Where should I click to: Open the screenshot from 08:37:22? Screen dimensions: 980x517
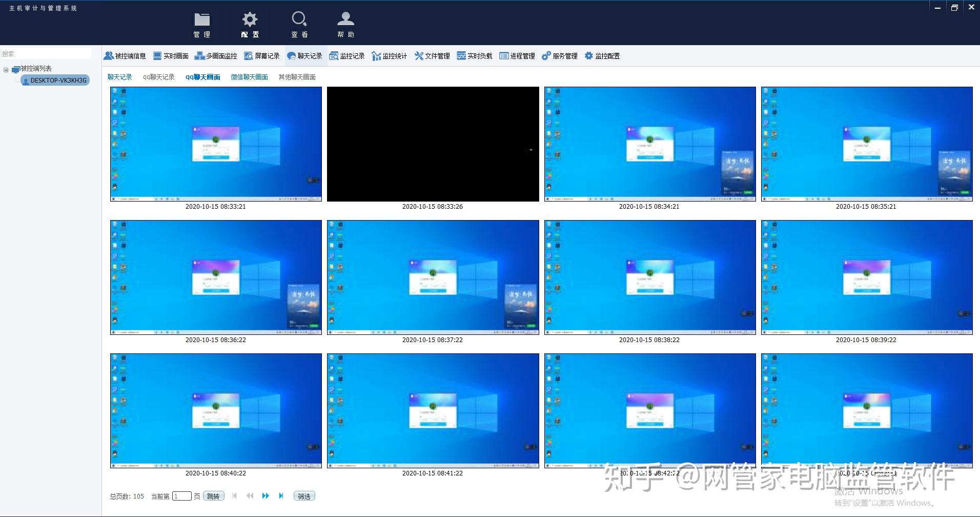point(433,277)
